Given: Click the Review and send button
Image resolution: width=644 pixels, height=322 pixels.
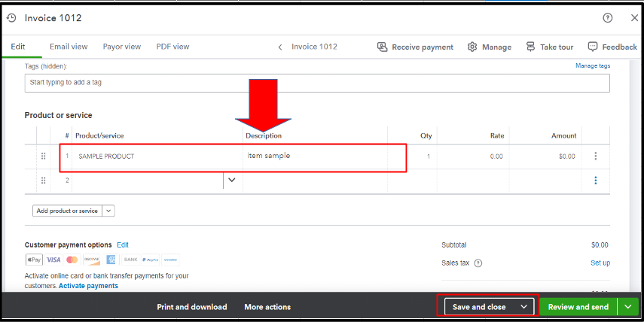Looking at the screenshot, I should (578, 307).
